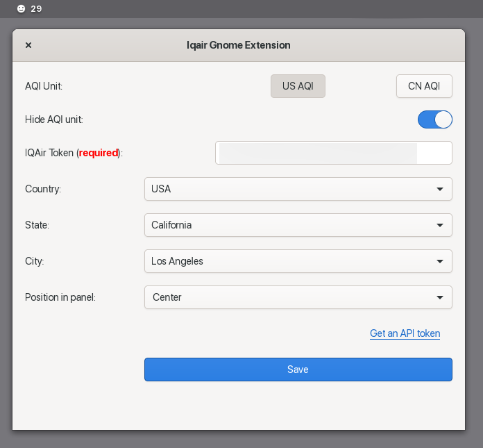483x448 pixels.
Task: Select the US AQI unit
Action: click(298, 86)
